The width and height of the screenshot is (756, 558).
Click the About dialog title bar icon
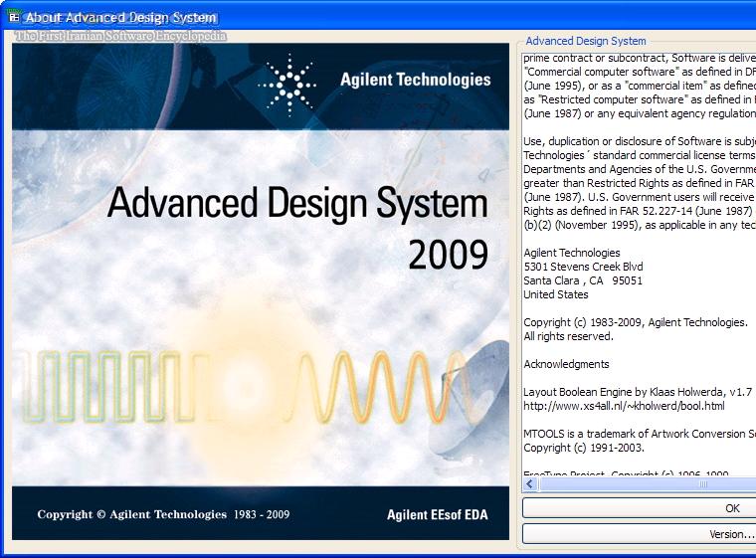point(15,17)
